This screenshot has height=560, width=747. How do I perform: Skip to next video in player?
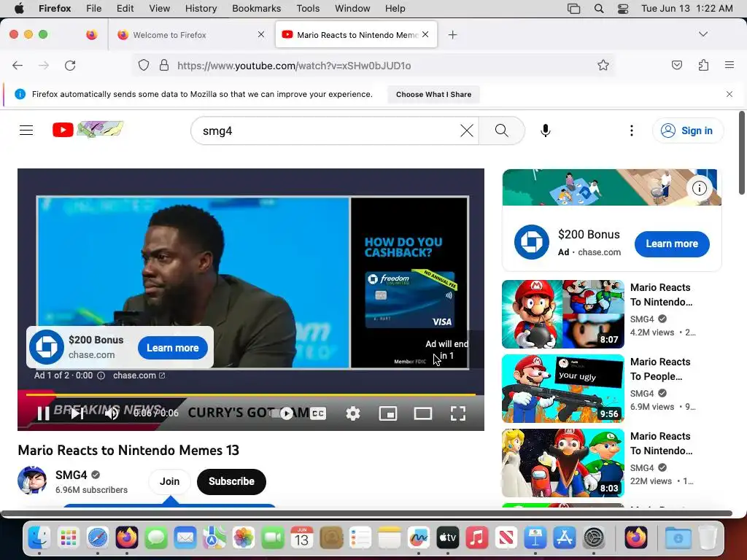point(77,413)
